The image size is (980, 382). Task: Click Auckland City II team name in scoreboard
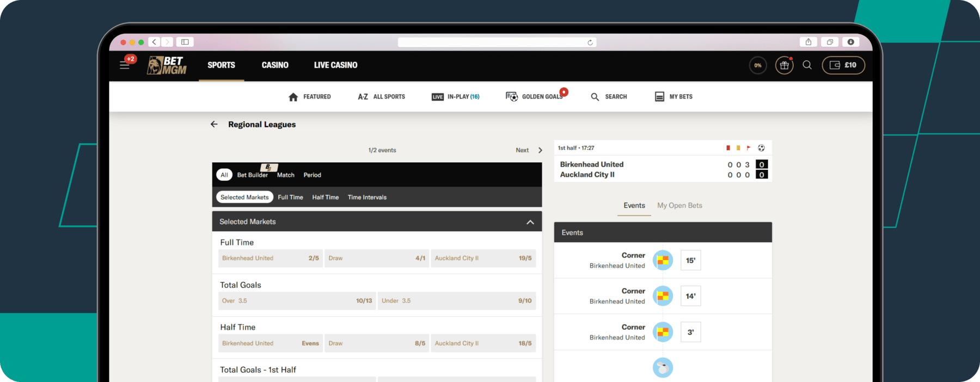tap(587, 175)
